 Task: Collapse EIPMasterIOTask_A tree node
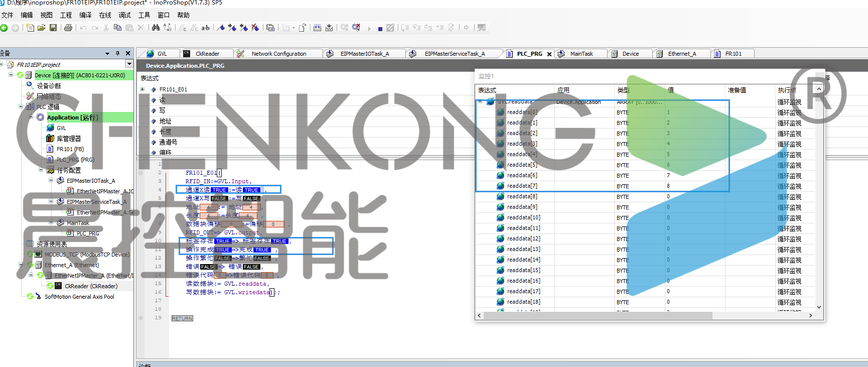tap(51, 180)
